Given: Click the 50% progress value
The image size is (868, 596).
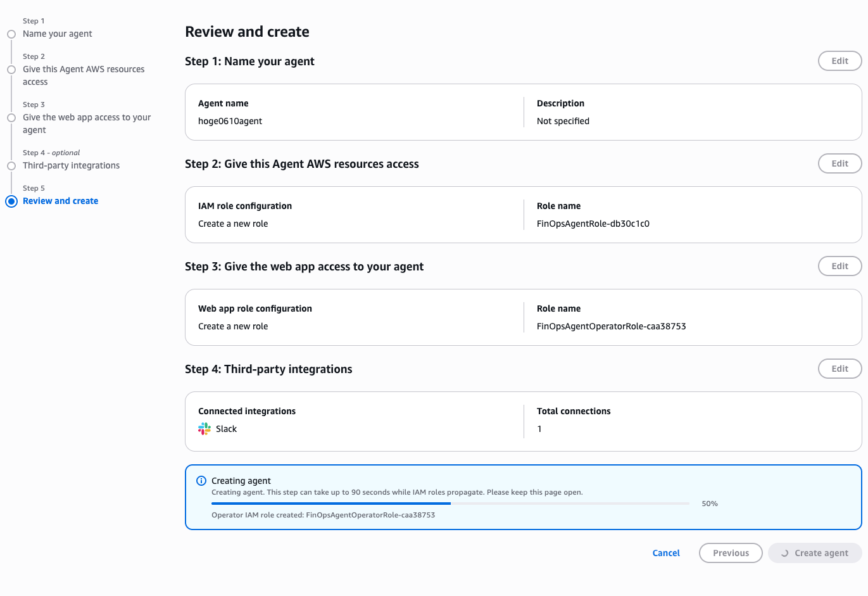Looking at the screenshot, I should coord(710,504).
